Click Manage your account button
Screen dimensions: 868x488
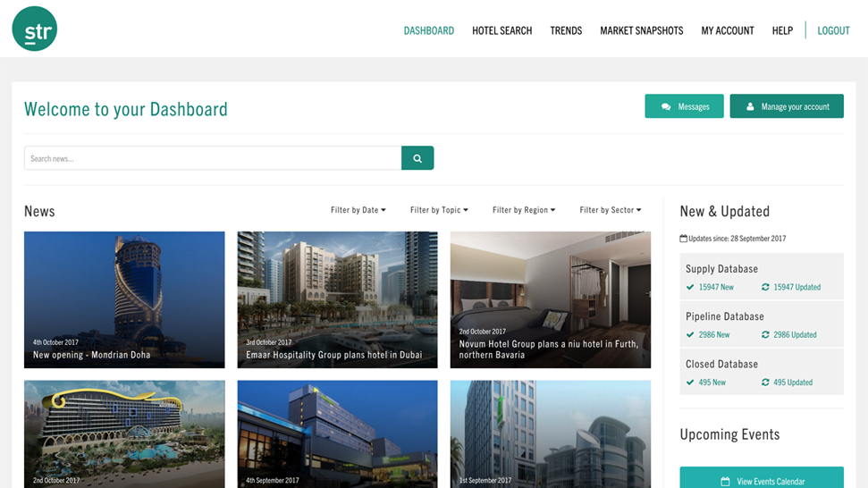point(787,106)
